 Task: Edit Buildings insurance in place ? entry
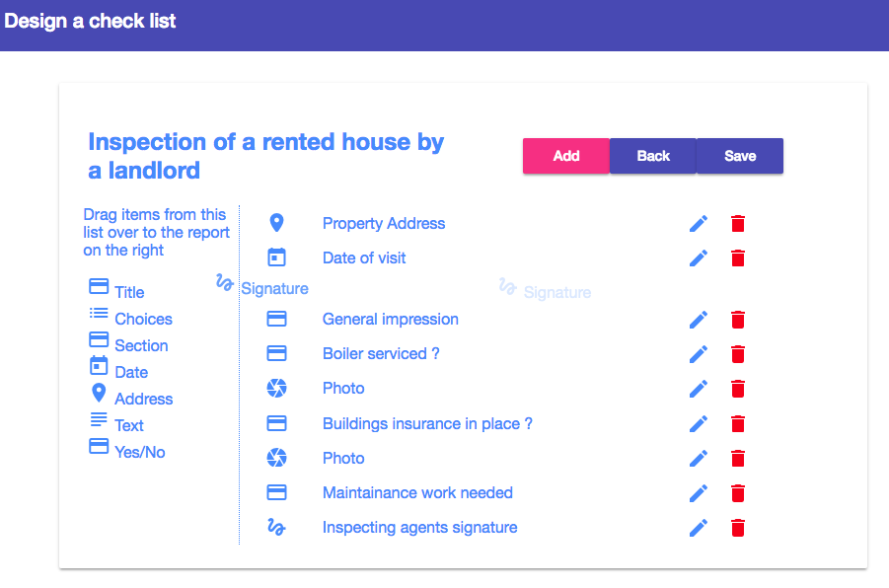[x=698, y=424]
